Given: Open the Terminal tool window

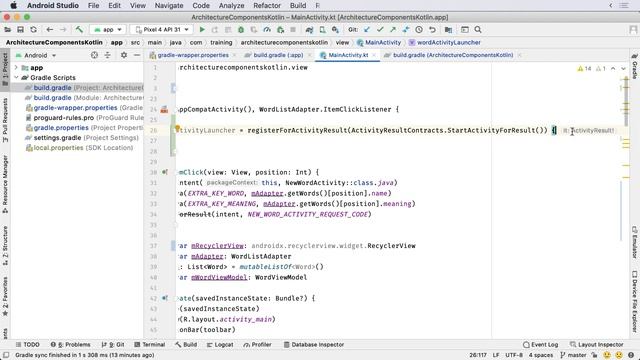Looking at the screenshot, I should [x=149, y=344].
